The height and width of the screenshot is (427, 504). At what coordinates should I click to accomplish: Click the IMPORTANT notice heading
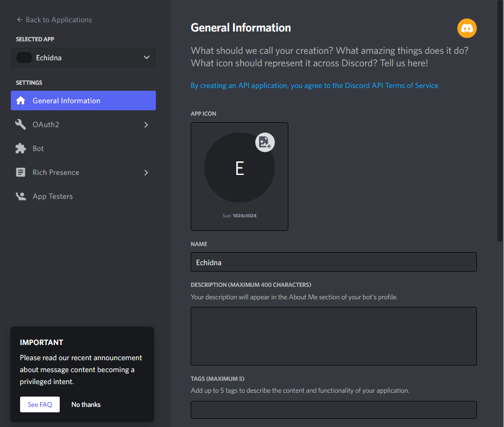(x=41, y=342)
